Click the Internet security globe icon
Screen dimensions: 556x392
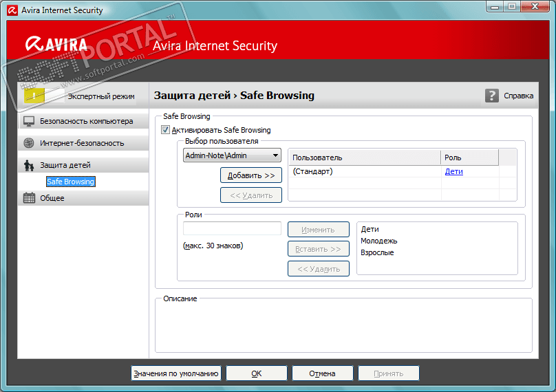coord(29,143)
